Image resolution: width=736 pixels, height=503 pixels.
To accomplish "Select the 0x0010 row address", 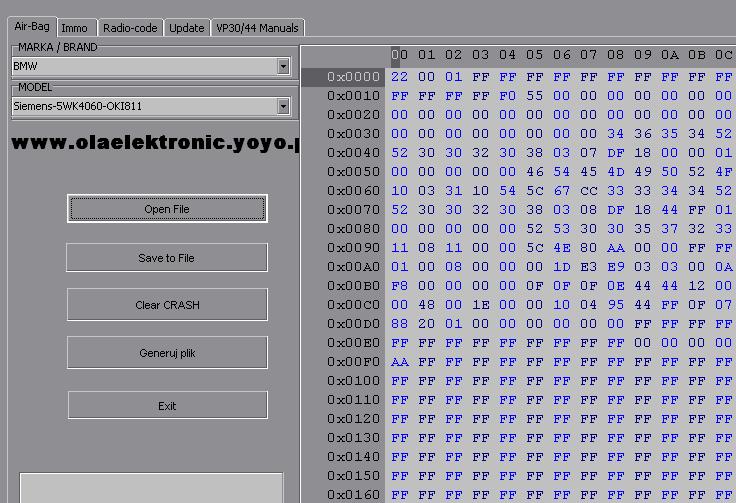I will point(353,96).
